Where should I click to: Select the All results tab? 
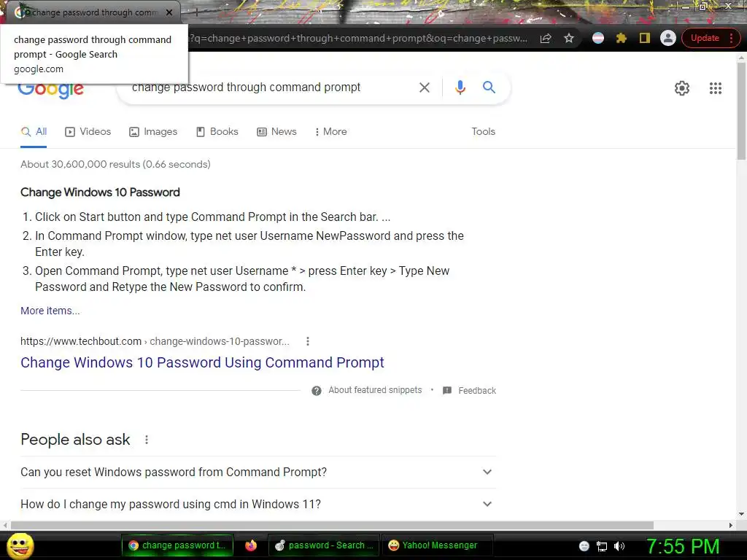click(34, 132)
